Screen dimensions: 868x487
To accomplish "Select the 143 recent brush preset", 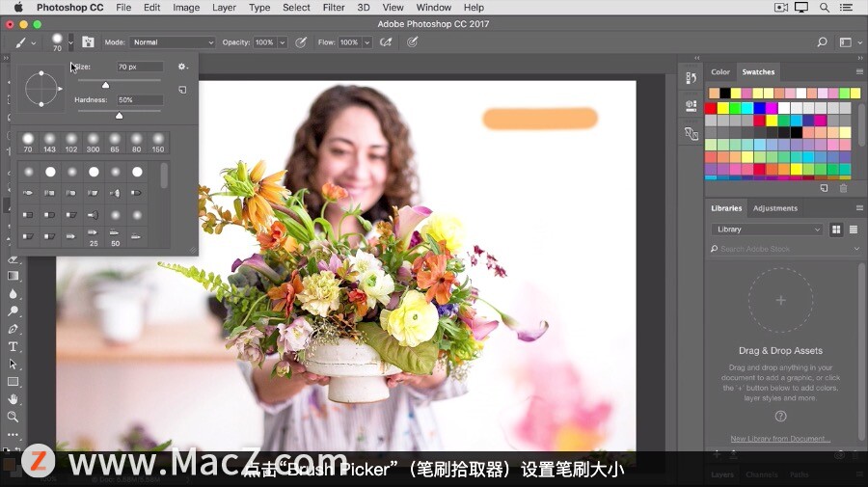I will [49, 143].
